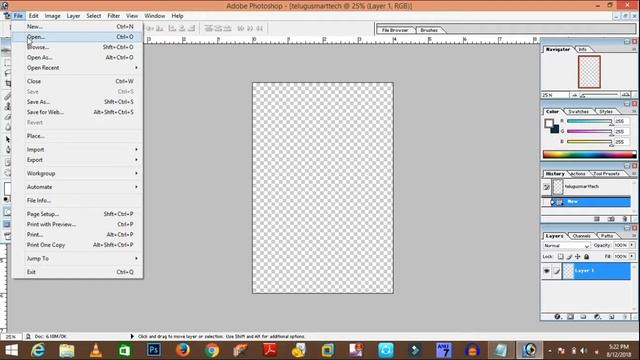640x360 pixels.
Task: Create new document from current history state
Action: pyautogui.click(x=597, y=219)
